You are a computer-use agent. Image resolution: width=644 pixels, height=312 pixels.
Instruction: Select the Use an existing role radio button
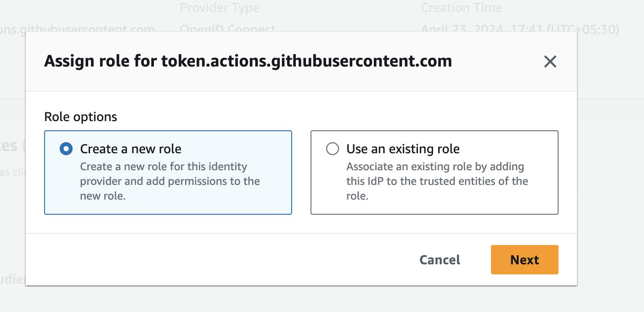tap(332, 149)
